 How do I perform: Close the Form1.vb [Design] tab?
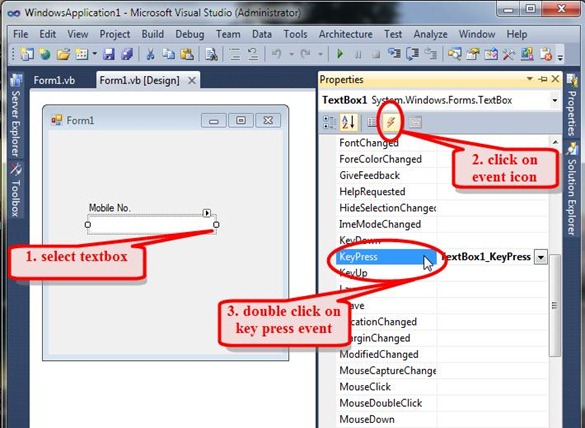191,81
